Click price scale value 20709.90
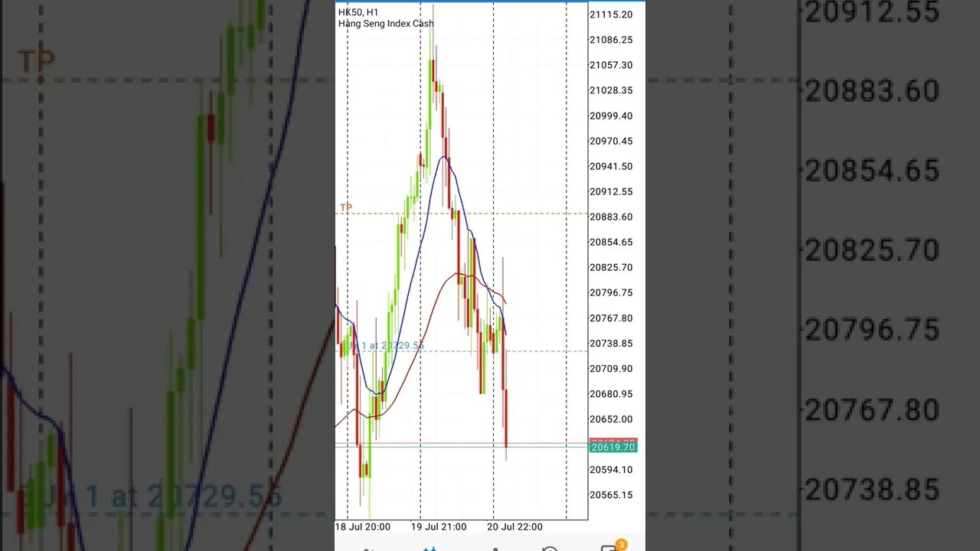This screenshot has width=980, height=551. click(611, 368)
